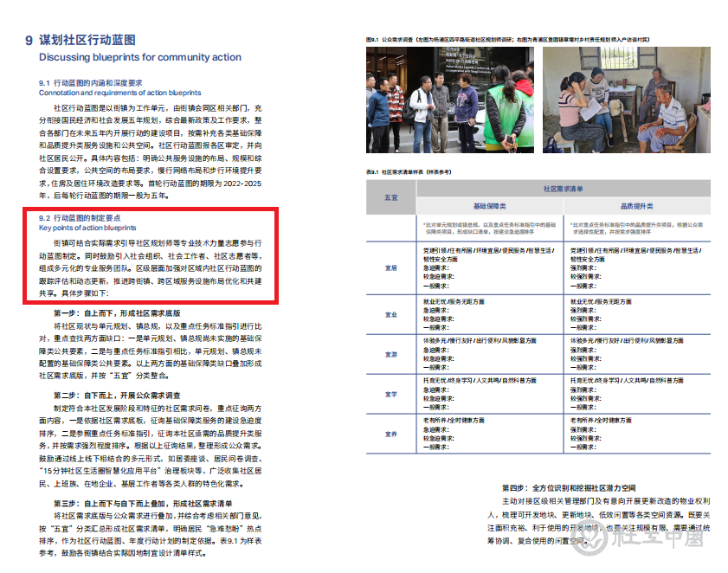This screenshot has height=573, width=728.
Task: Click "老有所养/全时健康方面" under 品质提升类 column
Action: point(601,421)
